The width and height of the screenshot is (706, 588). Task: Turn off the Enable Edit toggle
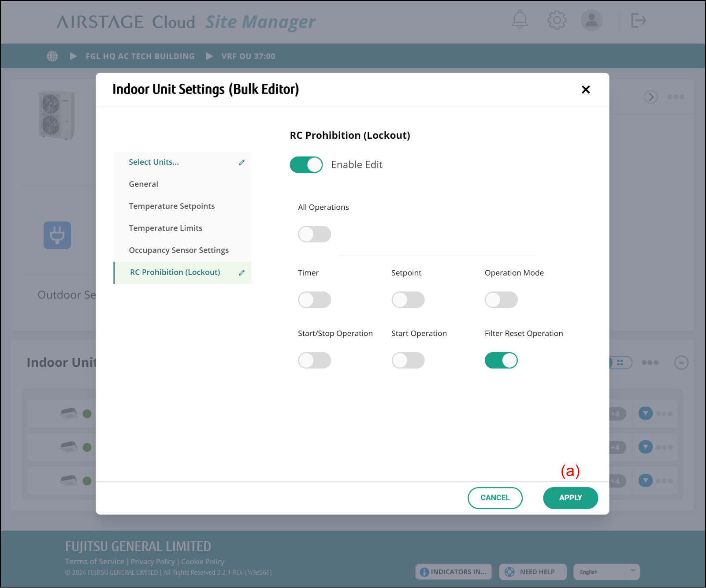pos(306,165)
